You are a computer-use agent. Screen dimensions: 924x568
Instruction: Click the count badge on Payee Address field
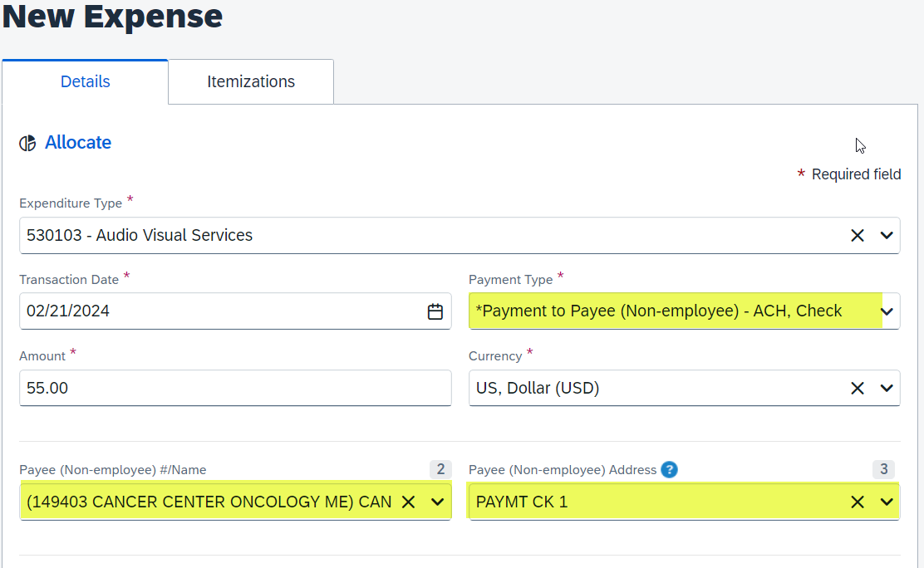(x=884, y=469)
